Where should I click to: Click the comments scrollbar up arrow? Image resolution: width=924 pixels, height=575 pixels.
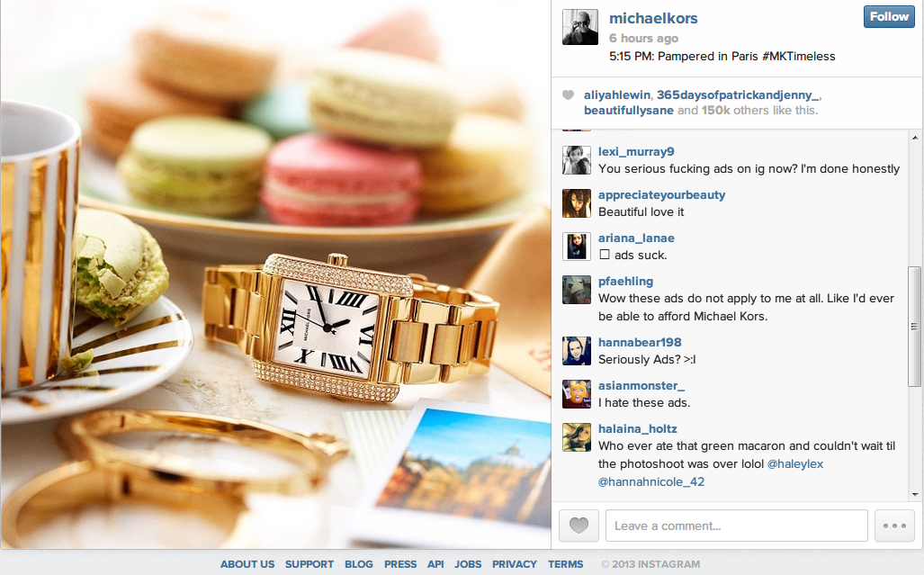pos(915,138)
